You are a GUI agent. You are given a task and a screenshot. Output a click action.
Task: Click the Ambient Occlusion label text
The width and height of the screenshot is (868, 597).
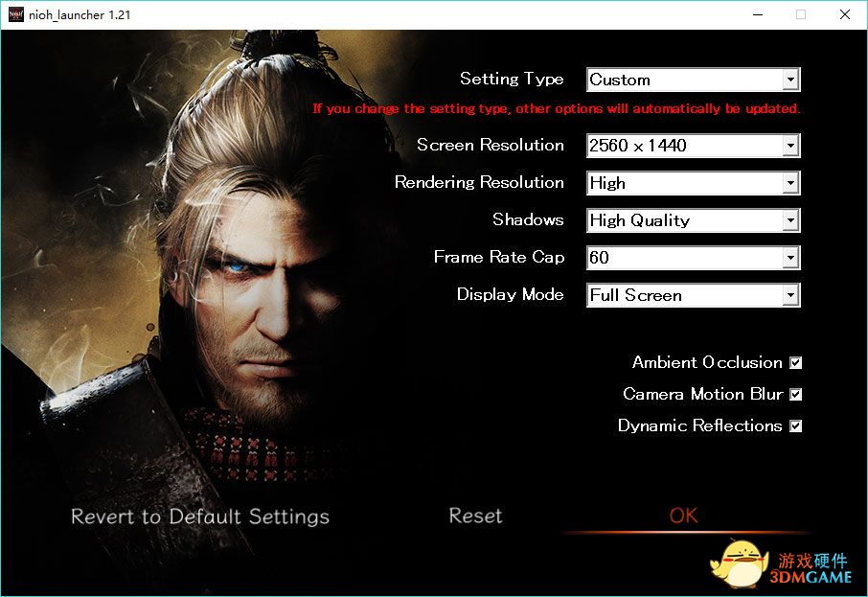707,363
